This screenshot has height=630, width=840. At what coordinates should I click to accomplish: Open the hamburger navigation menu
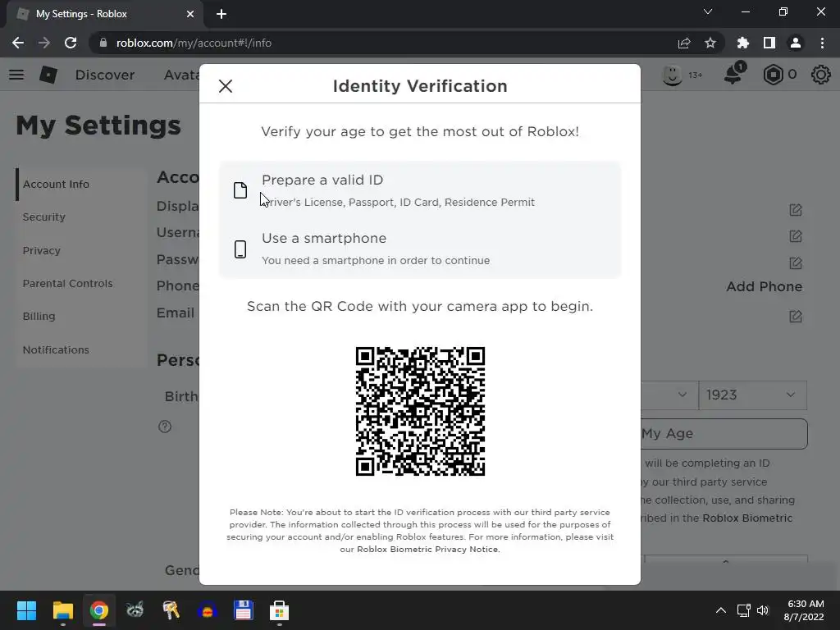(x=16, y=75)
